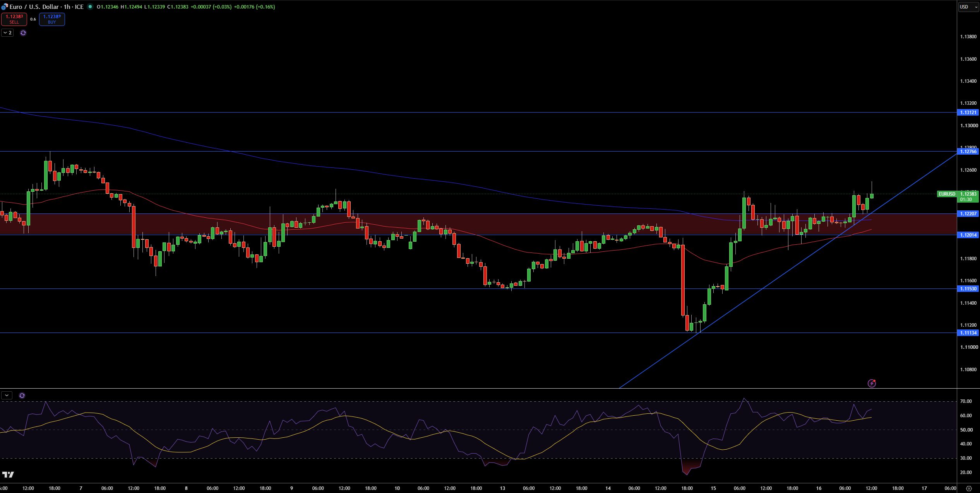Select the 1.11134 price label
The image size is (980, 493).
[968, 333]
